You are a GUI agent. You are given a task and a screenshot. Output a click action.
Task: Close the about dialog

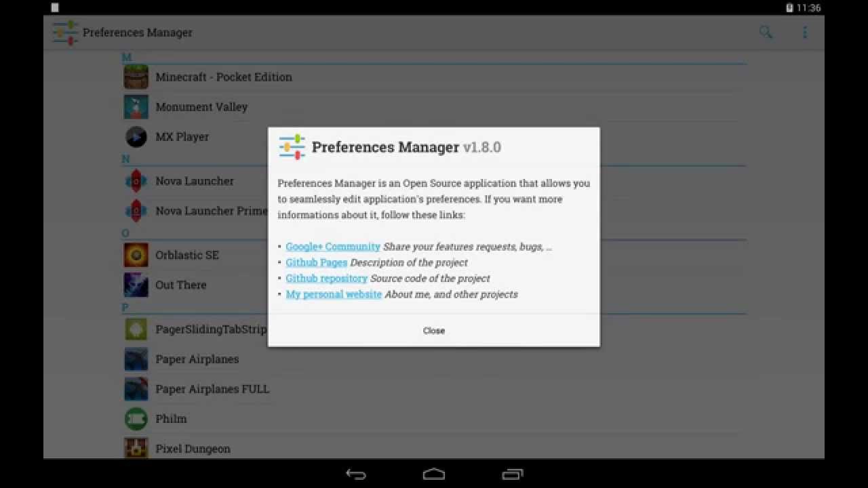pyautogui.click(x=434, y=331)
